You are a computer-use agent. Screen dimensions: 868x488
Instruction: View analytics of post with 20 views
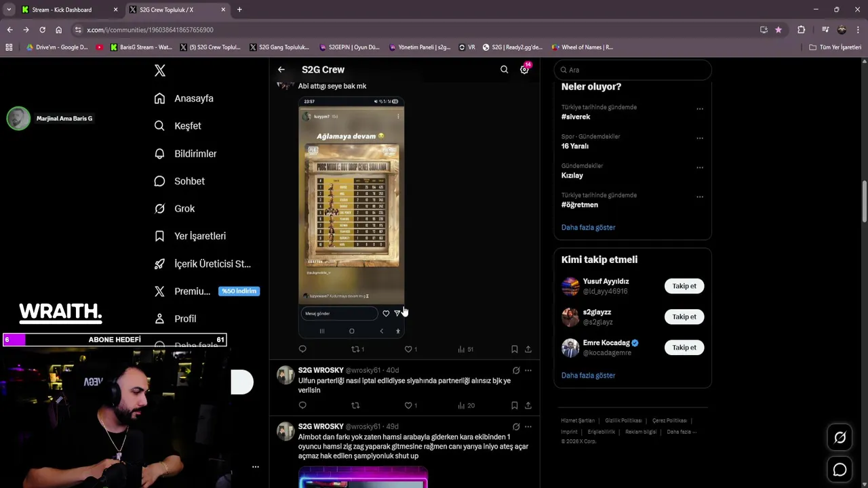(x=466, y=405)
